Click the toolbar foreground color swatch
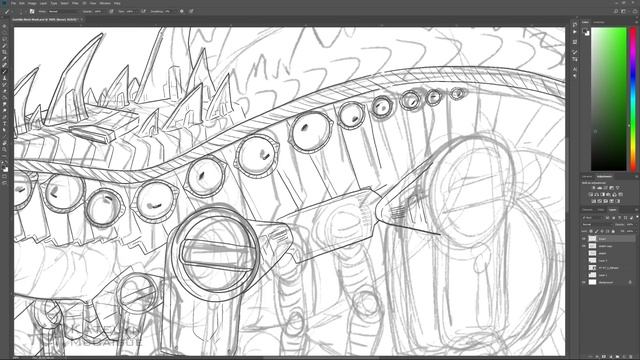Image resolution: width=640 pixels, height=360 pixels. (4, 167)
